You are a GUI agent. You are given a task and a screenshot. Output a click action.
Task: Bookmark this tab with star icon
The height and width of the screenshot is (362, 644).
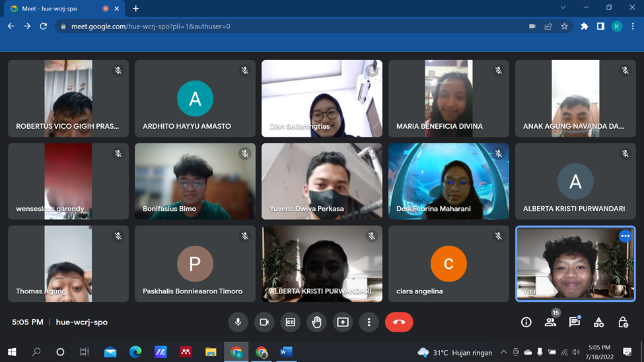tap(564, 26)
